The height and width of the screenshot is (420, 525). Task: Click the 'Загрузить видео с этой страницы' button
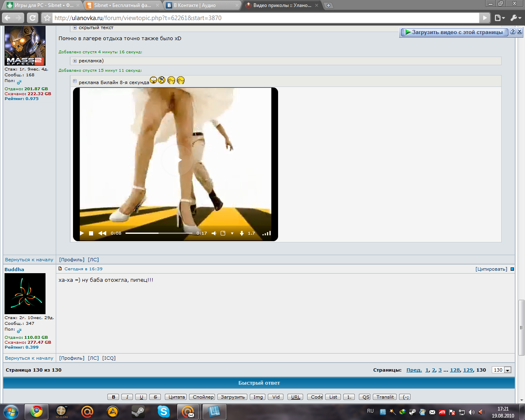tap(454, 32)
